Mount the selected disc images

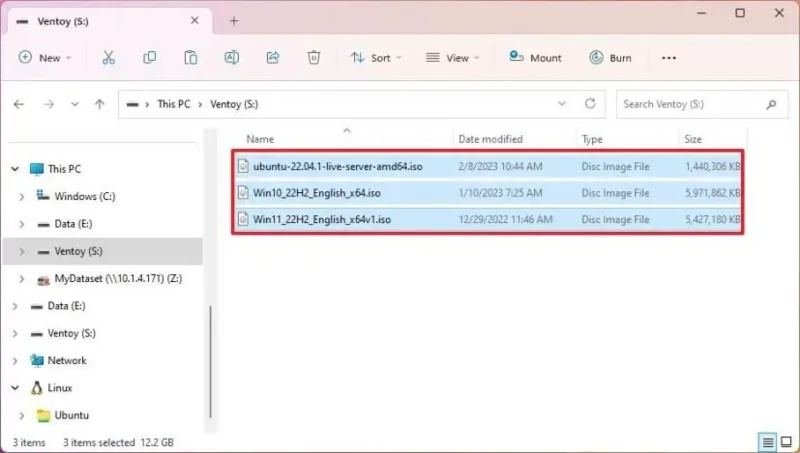pos(536,58)
